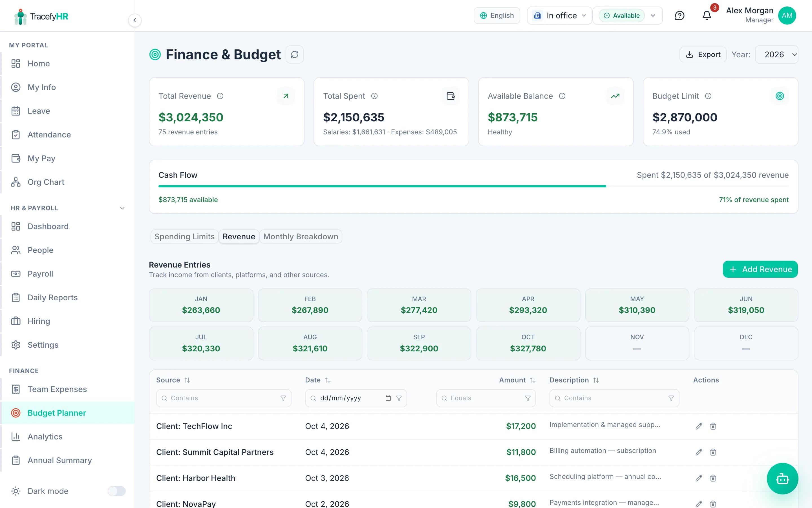Image resolution: width=812 pixels, height=508 pixels.
Task: Click the target icon on Budget Limit card
Action: (780, 96)
